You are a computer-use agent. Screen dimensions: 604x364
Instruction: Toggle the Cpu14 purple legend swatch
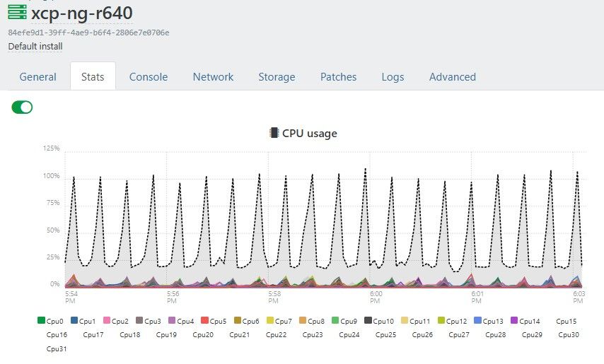(x=514, y=321)
